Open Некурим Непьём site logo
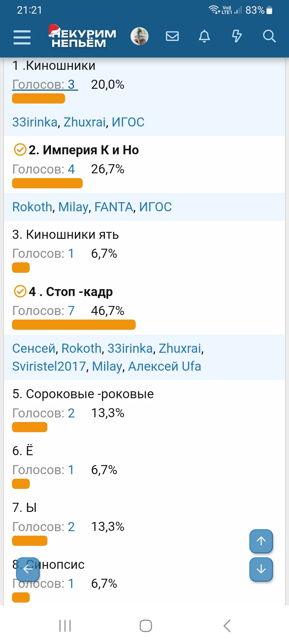This screenshot has height=644, width=289. (80, 37)
